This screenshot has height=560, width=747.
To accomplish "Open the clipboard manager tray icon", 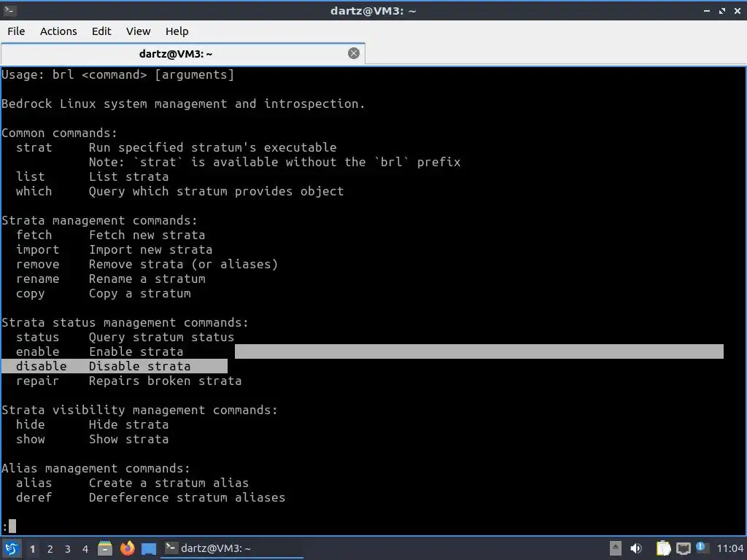I will click(x=663, y=548).
